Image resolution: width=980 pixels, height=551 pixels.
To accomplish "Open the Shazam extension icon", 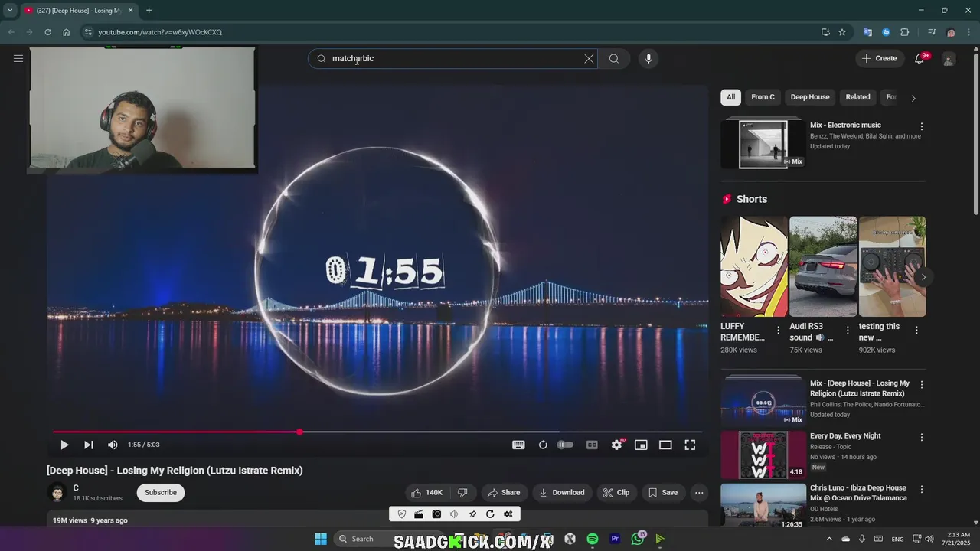I will click(886, 32).
